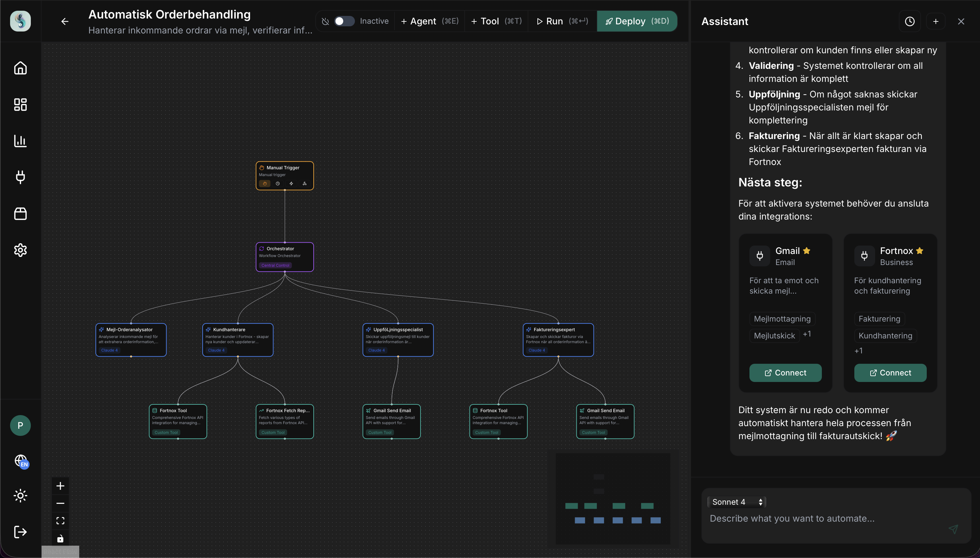
Task: Open the EN language selector
Action: [21, 461]
